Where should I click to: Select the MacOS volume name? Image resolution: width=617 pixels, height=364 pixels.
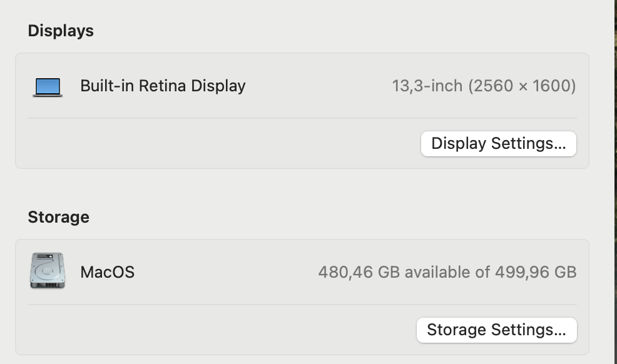pyautogui.click(x=107, y=272)
